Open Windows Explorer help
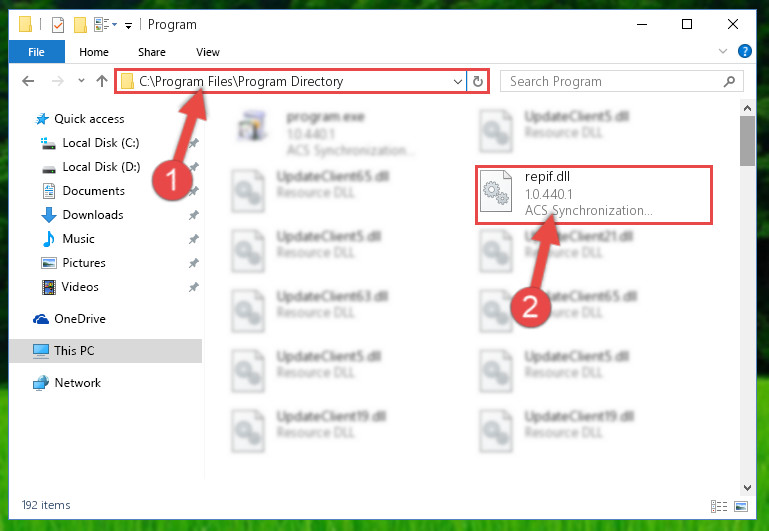The image size is (769, 531). 744,51
